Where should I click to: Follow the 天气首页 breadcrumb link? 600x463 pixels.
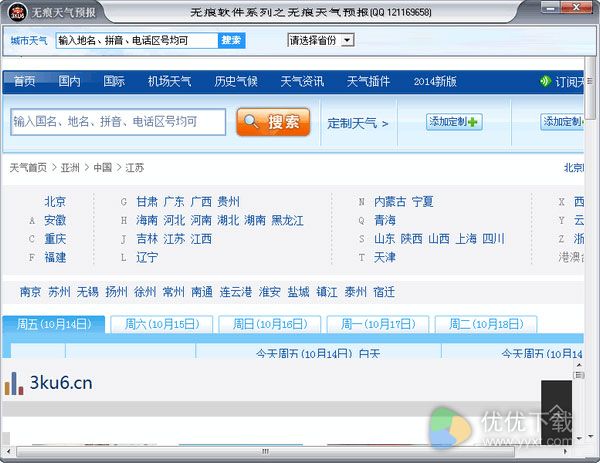28,168
